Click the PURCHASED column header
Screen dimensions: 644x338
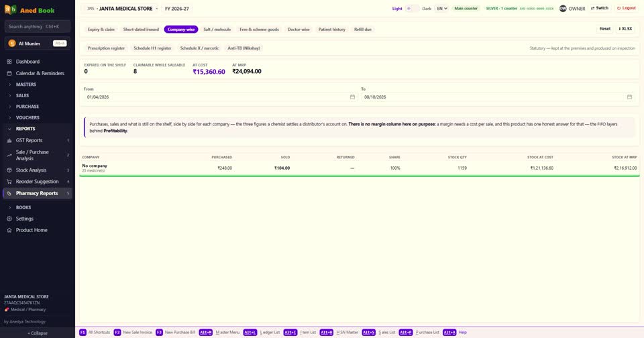(222, 158)
